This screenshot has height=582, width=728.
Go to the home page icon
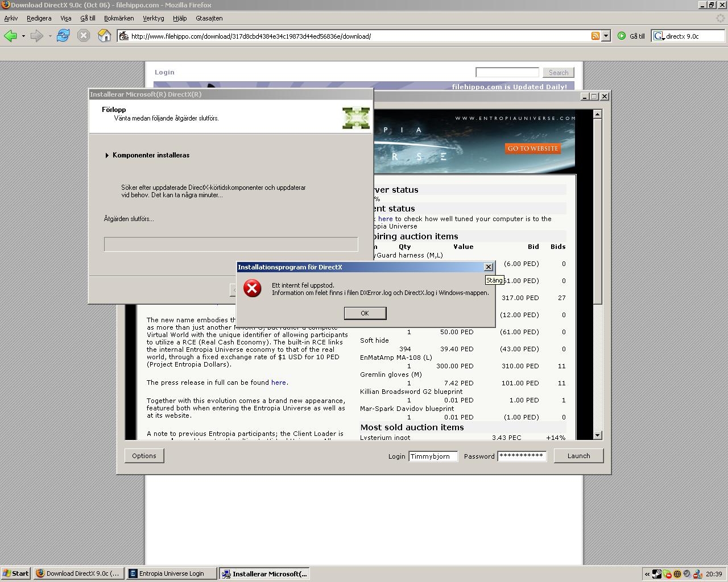pos(104,36)
